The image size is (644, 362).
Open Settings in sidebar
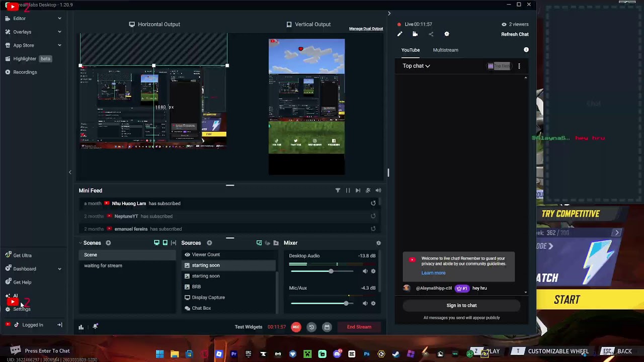coord(18,309)
